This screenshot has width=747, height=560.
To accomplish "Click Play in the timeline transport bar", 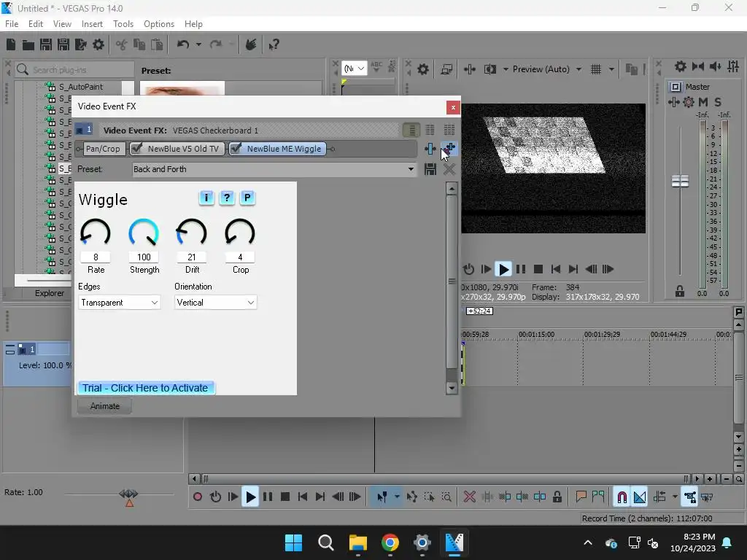I will point(250,497).
